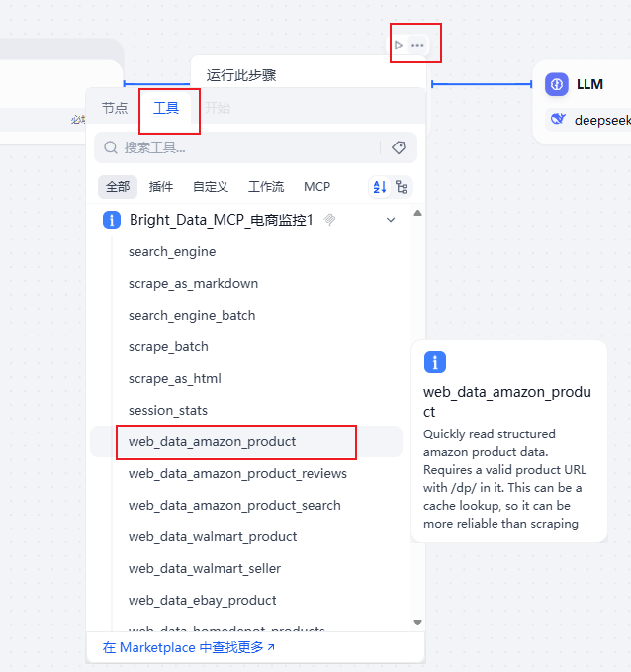Filter tools by 全部
Screen dimensions: 631x672
pos(118,187)
